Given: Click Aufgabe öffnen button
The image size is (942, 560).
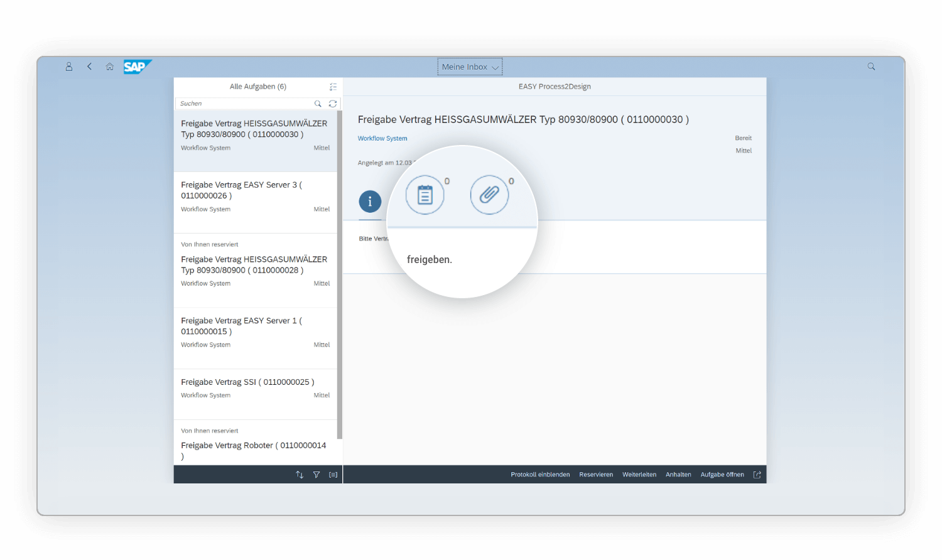Looking at the screenshot, I should (x=722, y=475).
